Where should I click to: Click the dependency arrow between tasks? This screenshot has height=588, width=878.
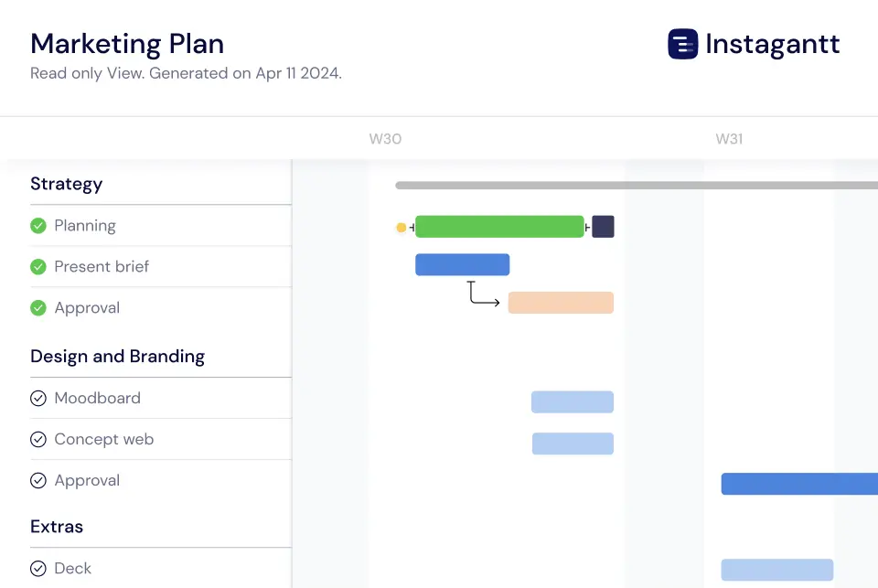(484, 294)
